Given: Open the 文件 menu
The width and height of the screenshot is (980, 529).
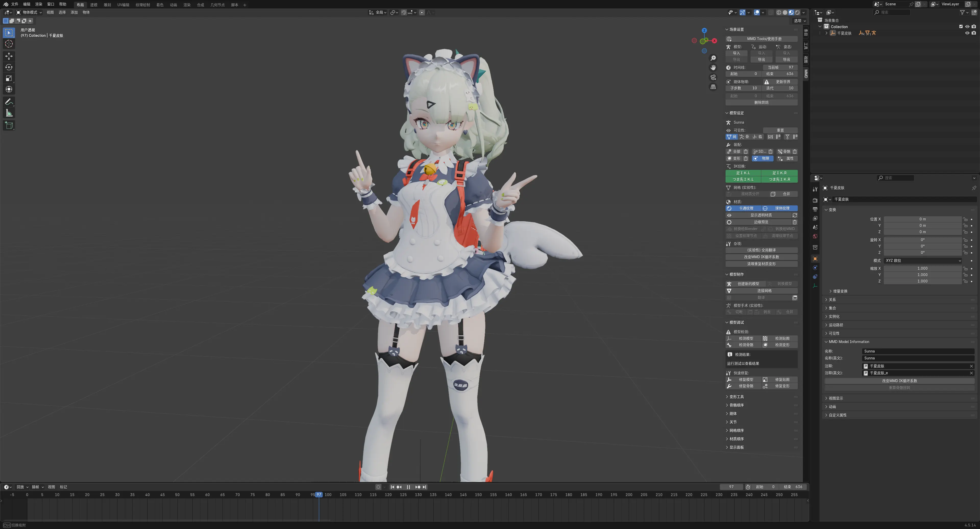Looking at the screenshot, I should pos(15,4).
